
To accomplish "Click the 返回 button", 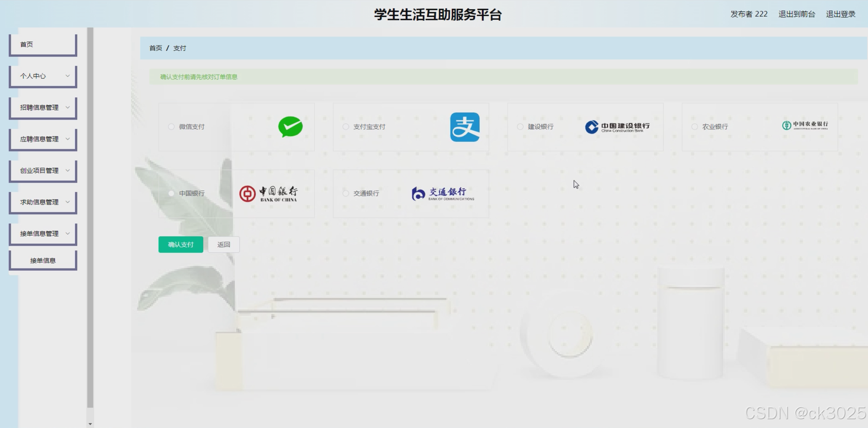I will click(x=224, y=245).
